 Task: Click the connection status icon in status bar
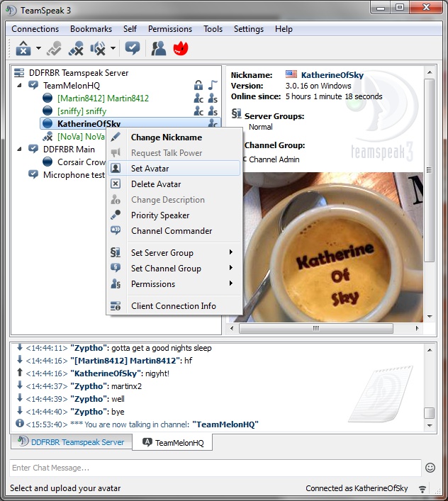coord(422,488)
